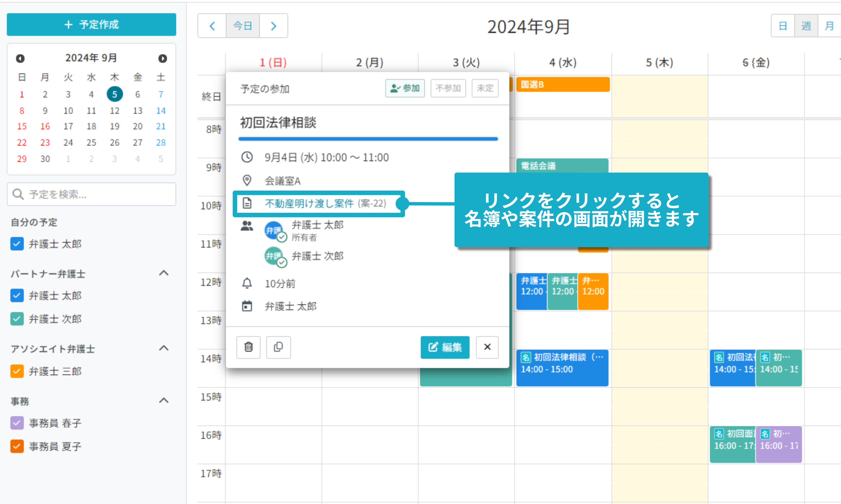Show previous month in mini calendar

pyautogui.click(x=20, y=58)
